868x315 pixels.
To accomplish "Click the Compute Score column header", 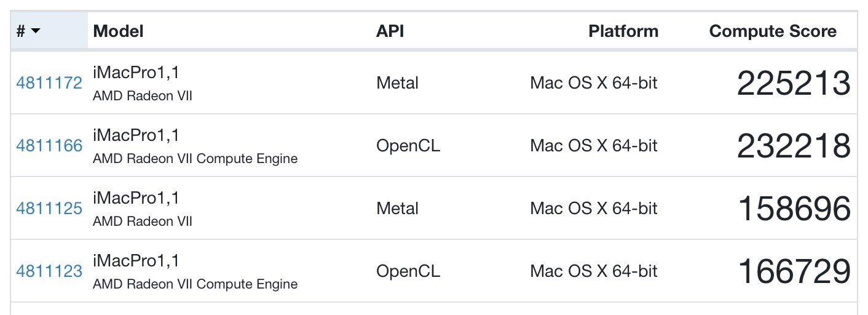I will coord(773,31).
